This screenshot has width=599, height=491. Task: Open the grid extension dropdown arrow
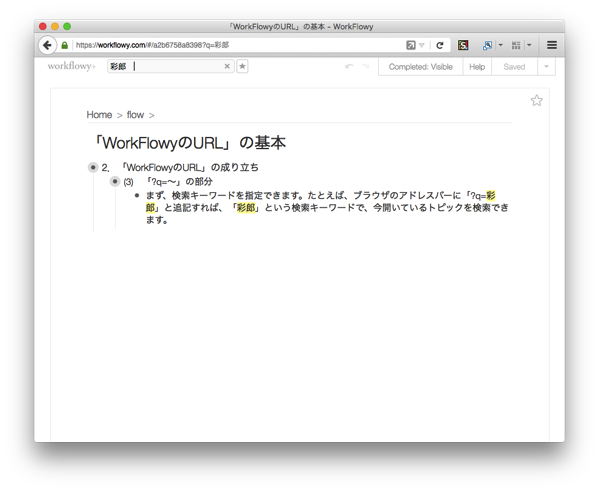(x=529, y=45)
